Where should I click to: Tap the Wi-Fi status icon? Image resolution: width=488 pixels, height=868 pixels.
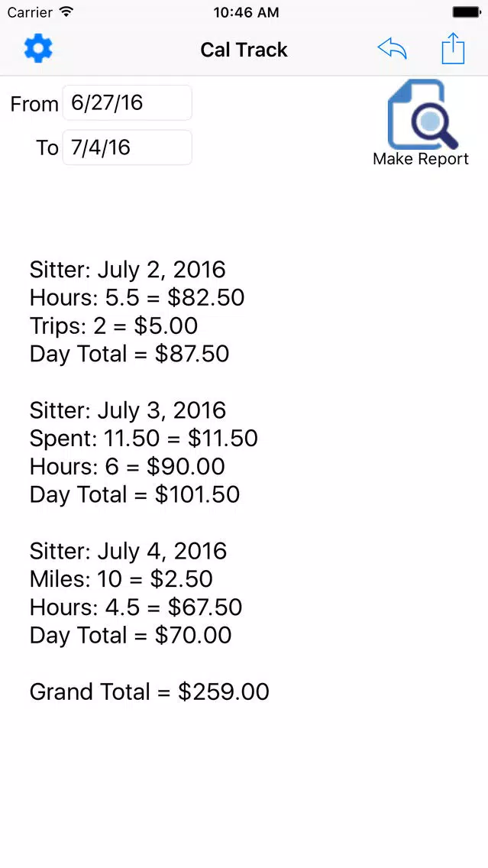point(66,12)
